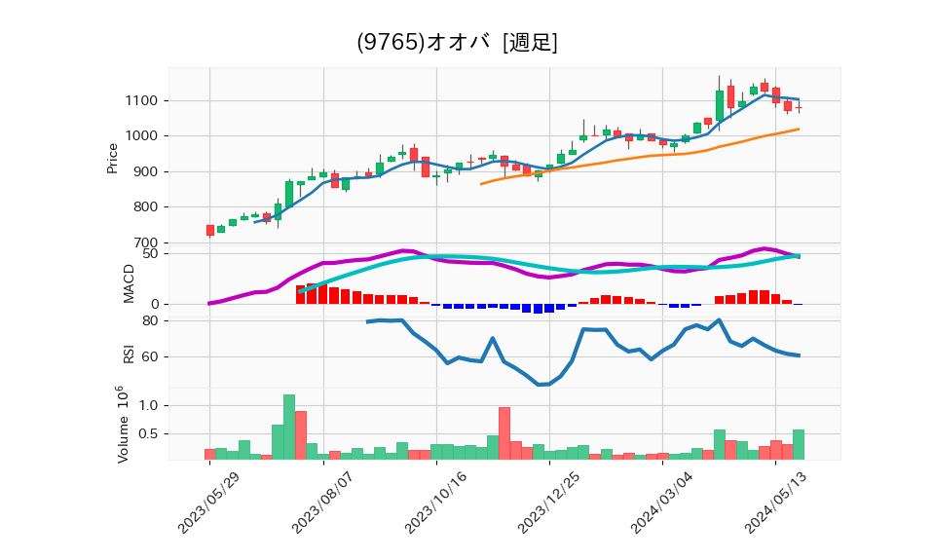Screen dimensions: 933x560
Task: Click the right end of the orange moving average line
Action: pyautogui.click(x=798, y=130)
